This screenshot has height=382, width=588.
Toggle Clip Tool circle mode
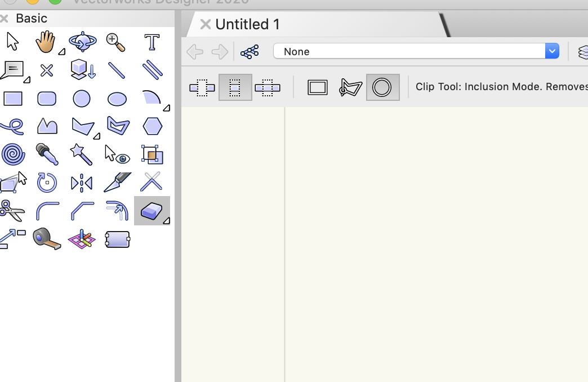[x=382, y=87]
